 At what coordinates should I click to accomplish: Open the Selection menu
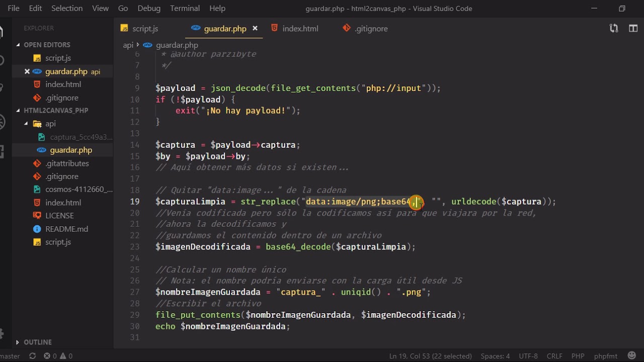pos(67,8)
